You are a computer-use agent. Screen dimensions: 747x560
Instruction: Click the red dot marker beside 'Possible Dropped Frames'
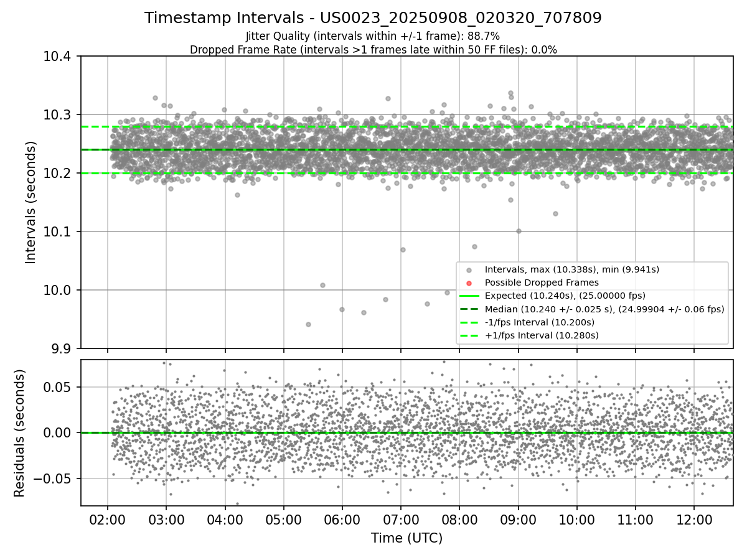(469, 283)
